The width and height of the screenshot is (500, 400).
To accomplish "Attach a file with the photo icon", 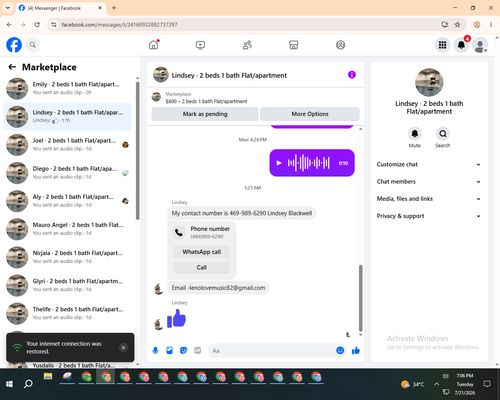I will 169,350.
